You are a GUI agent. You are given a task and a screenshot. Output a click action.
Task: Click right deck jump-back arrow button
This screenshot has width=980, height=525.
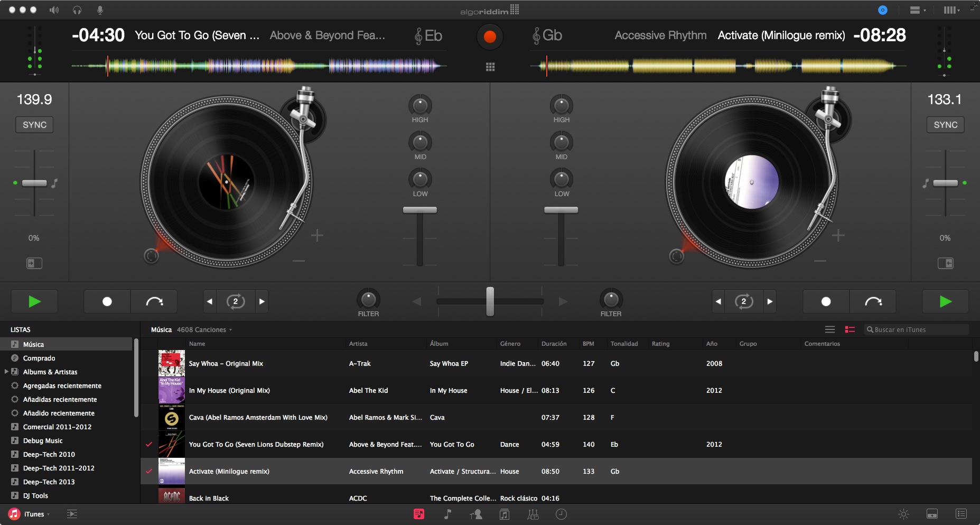[873, 301]
